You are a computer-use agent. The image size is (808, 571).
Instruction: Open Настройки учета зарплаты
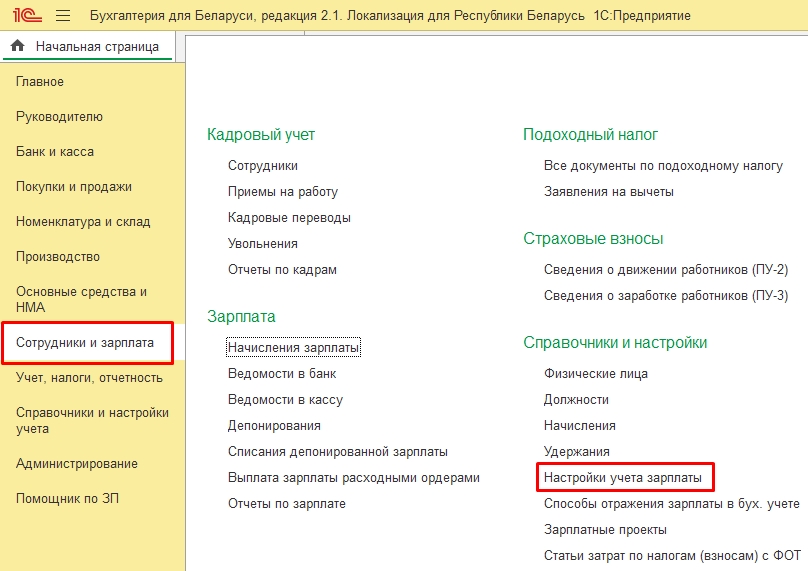pyautogui.click(x=622, y=478)
